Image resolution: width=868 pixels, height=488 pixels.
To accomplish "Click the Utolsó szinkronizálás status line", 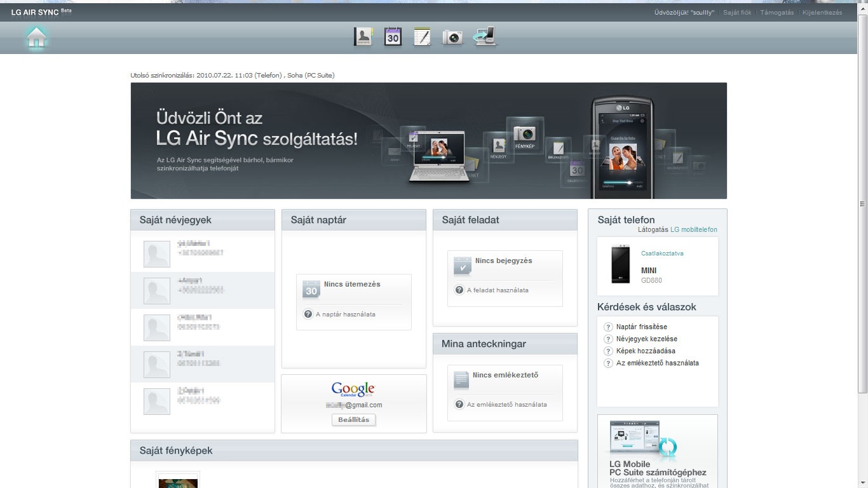I will pos(233,76).
